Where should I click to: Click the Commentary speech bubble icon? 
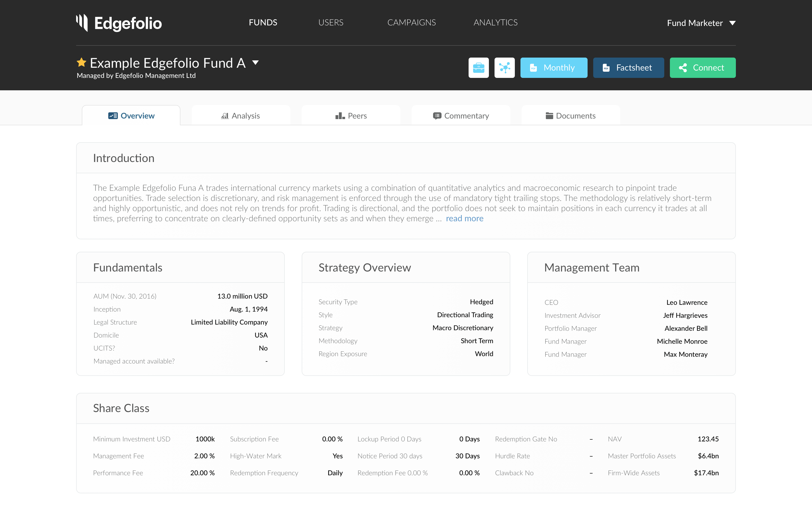[x=437, y=116]
